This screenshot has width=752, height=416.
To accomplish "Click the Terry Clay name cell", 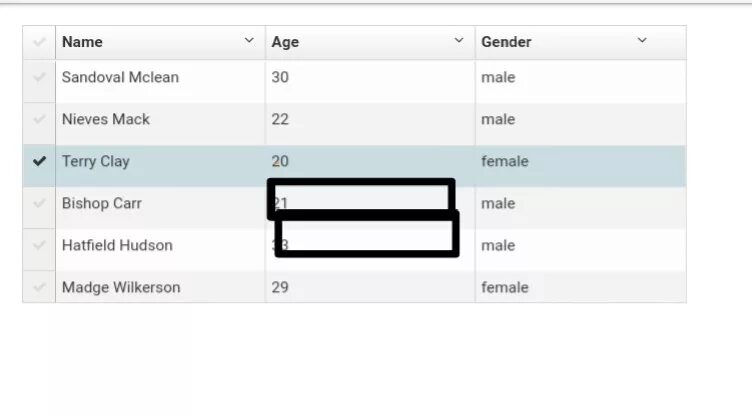I will 95,161.
